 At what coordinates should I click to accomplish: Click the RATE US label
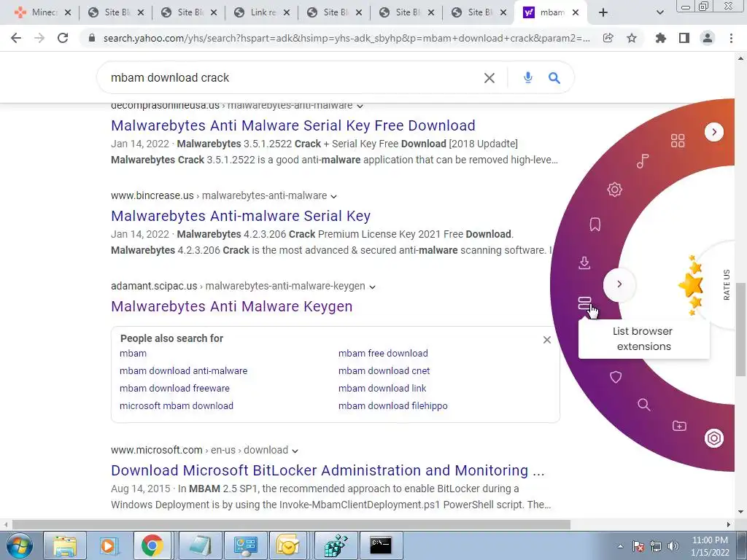tap(727, 285)
